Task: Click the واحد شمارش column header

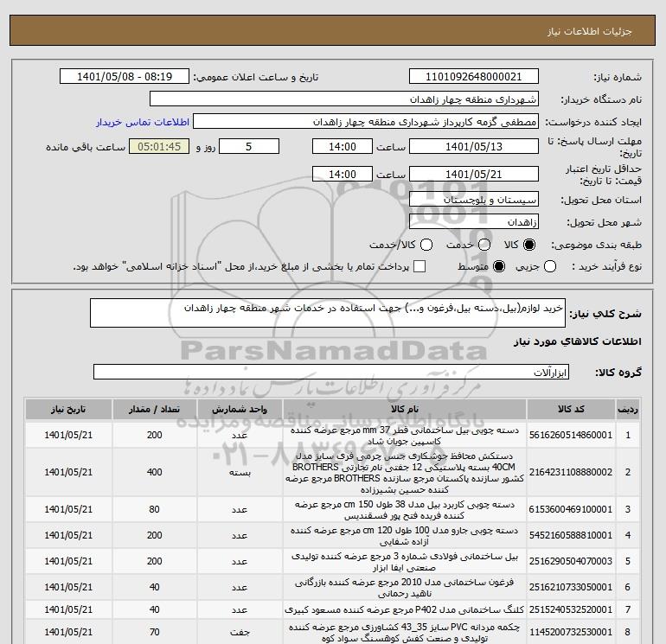Action: (240, 410)
